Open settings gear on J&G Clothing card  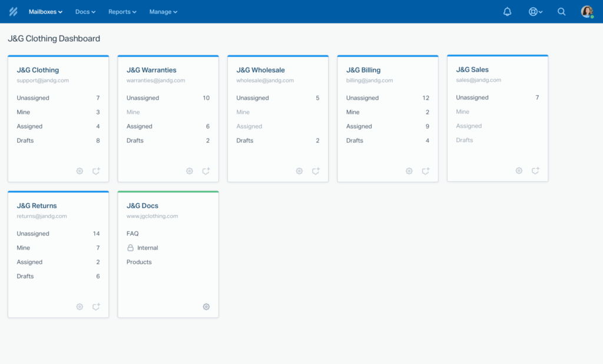79,171
